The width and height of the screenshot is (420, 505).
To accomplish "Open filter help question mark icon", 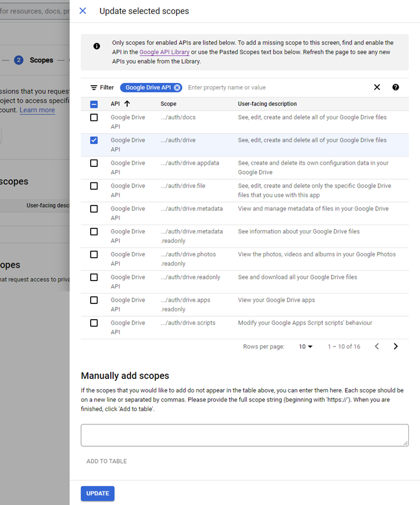I will coord(396,87).
